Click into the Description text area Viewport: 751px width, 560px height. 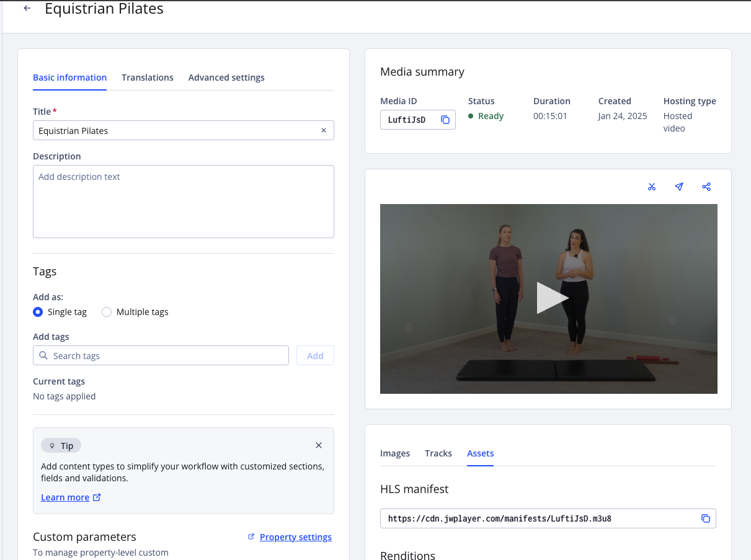[x=184, y=202]
